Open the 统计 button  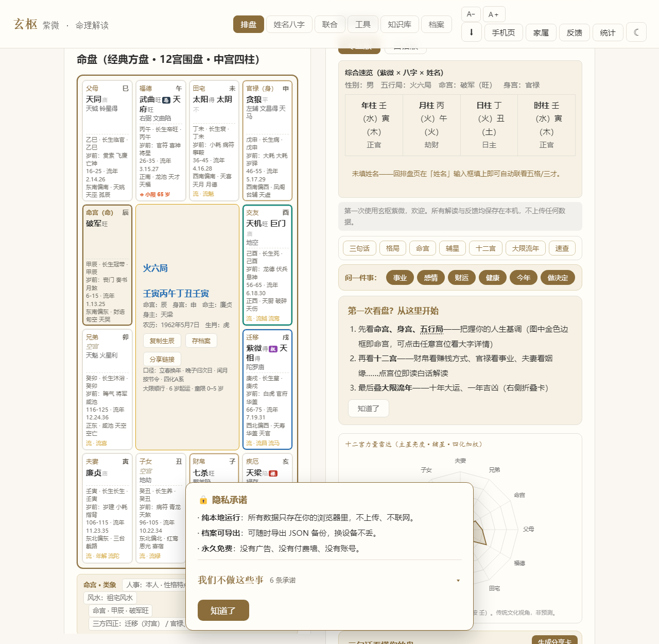tap(608, 32)
